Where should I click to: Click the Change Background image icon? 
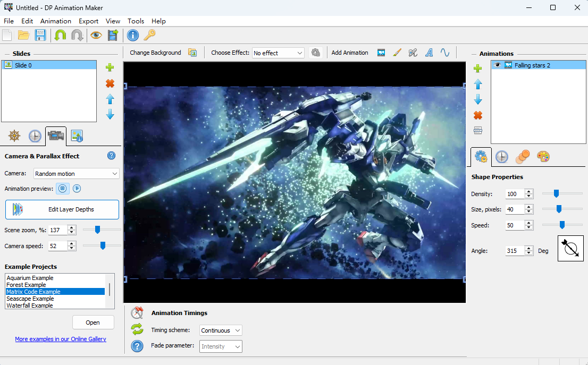192,53
